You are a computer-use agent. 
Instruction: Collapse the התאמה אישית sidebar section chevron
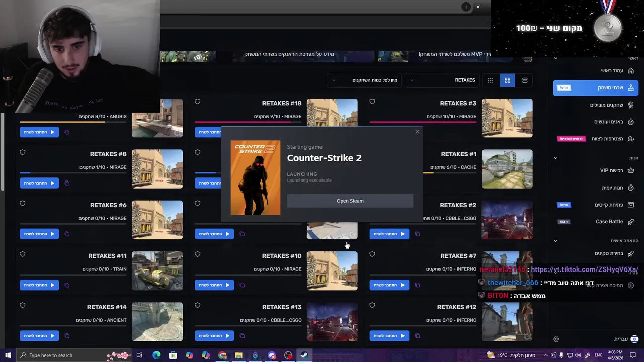(555, 241)
